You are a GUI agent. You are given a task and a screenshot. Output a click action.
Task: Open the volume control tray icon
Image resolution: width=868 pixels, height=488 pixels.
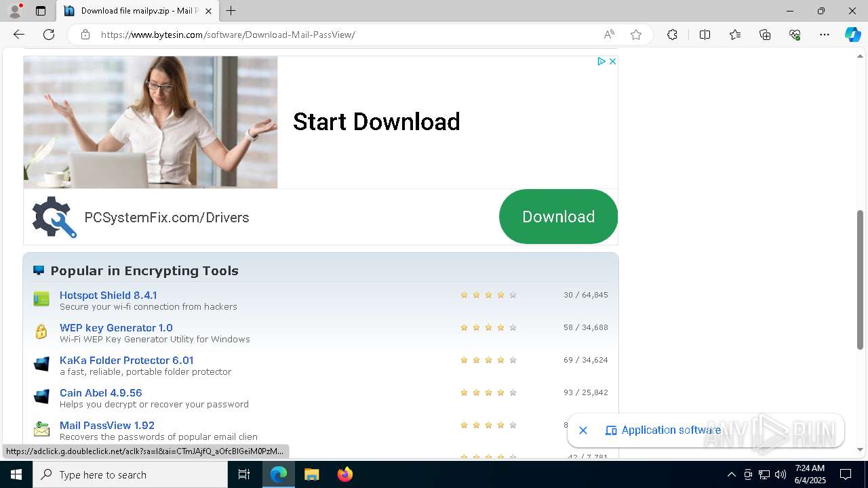pos(781,474)
